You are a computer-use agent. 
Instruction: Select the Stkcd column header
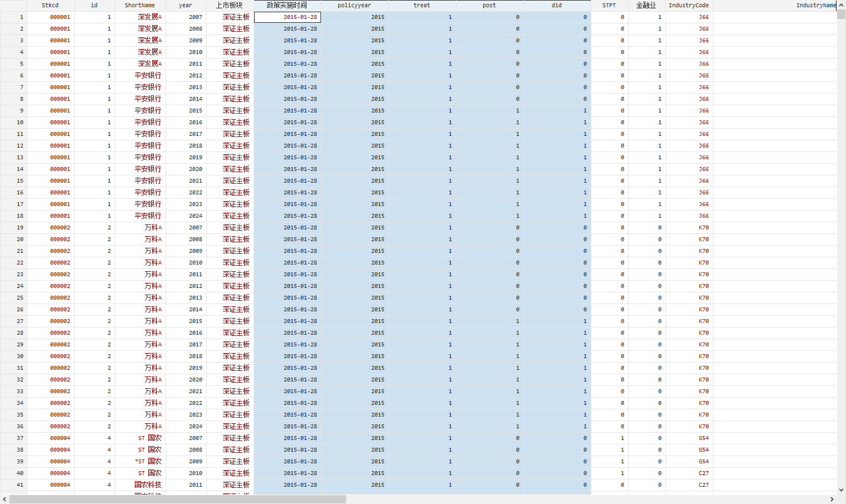point(50,5)
